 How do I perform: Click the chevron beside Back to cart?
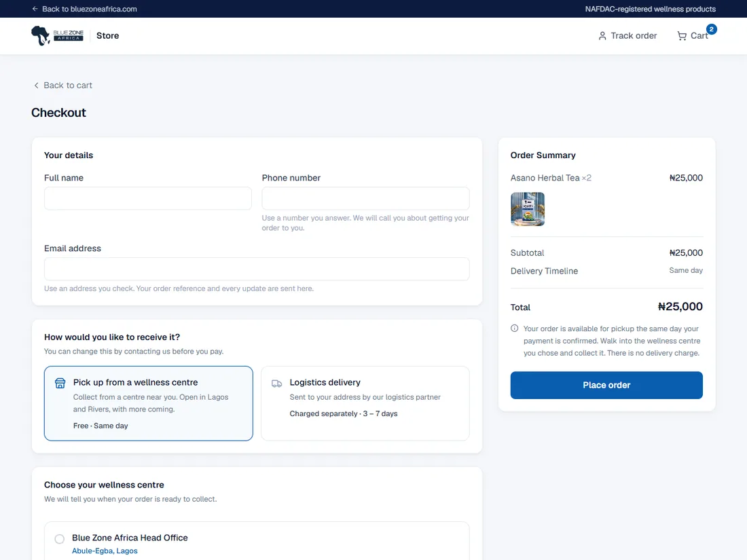click(36, 86)
